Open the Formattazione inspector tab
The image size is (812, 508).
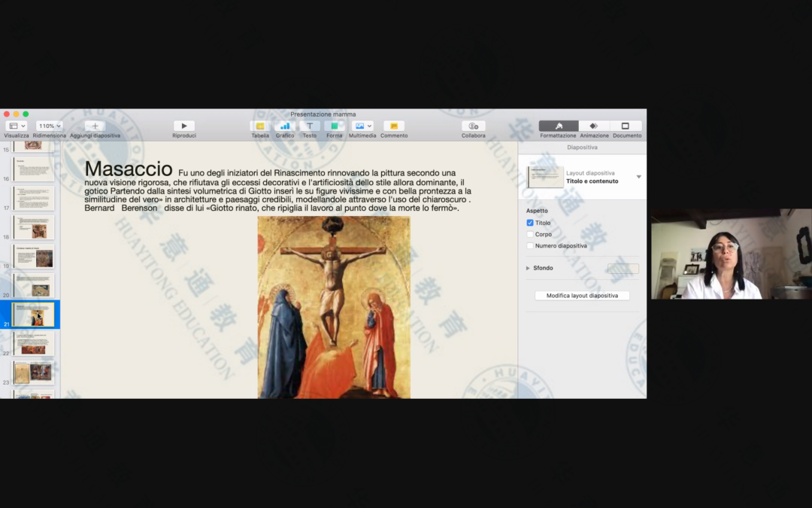[558, 126]
